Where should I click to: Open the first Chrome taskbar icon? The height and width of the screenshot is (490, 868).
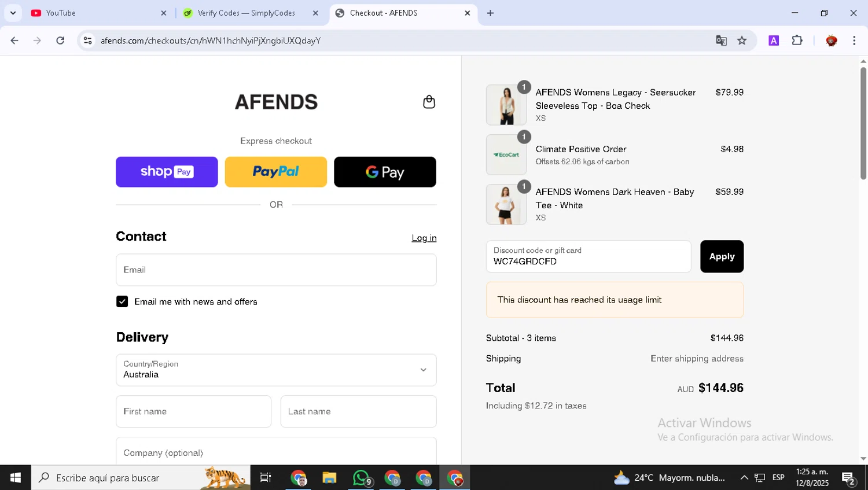299,478
